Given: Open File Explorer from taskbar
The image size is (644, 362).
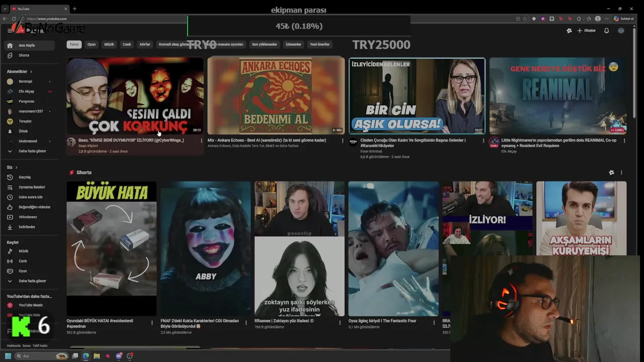Looking at the screenshot, I should click(x=97, y=356).
